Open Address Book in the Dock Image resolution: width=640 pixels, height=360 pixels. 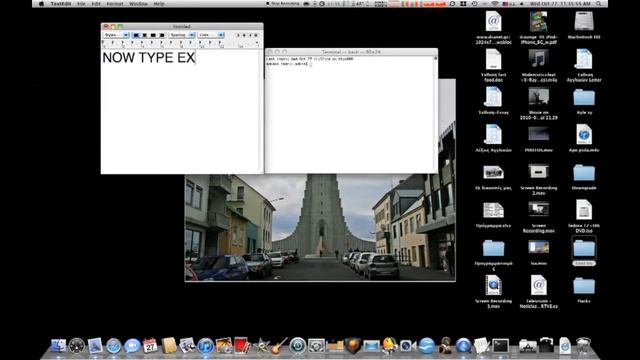169,346
